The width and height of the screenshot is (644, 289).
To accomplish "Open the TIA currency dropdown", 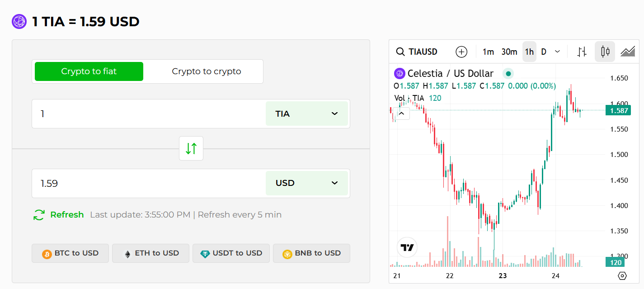I will click(x=307, y=114).
